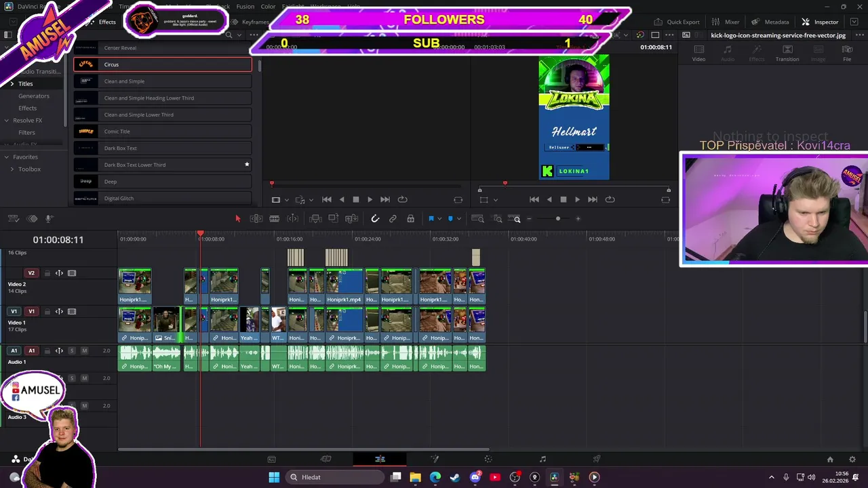Switch Inspector to Video tab
Image resolution: width=868 pixels, height=488 pixels.
pyautogui.click(x=698, y=53)
